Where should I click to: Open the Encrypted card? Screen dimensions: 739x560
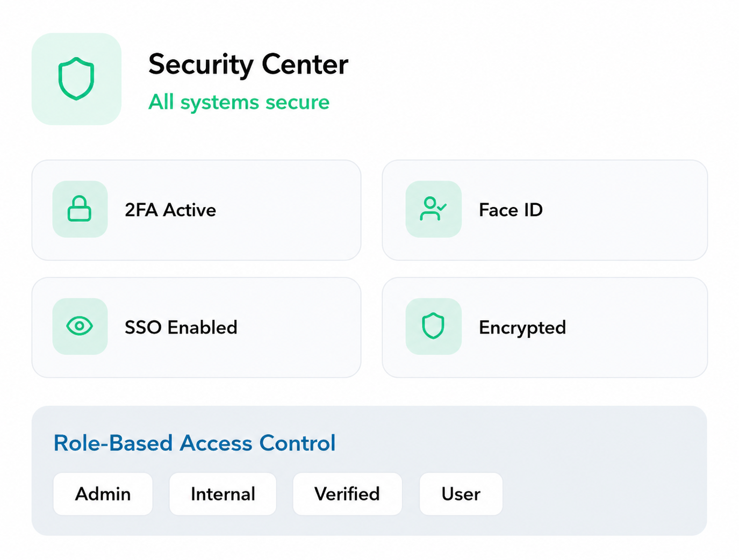(544, 327)
